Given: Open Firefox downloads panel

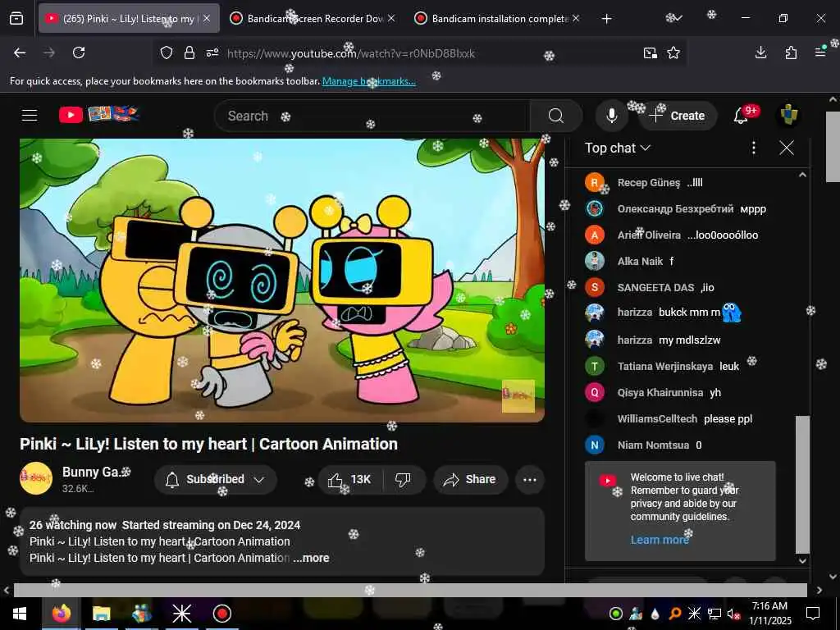Looking at the screenshot, I should point(760,52).
